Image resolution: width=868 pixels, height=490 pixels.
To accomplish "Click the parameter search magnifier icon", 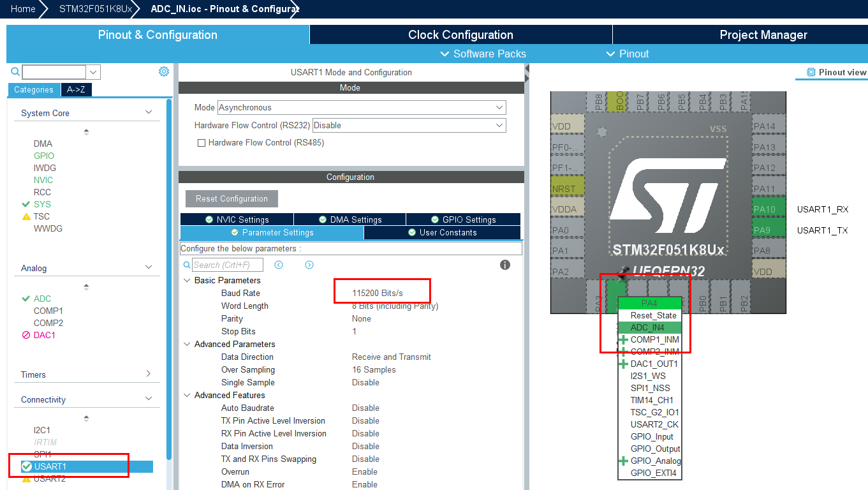I will pyautogui.click(x=187, y=265).
